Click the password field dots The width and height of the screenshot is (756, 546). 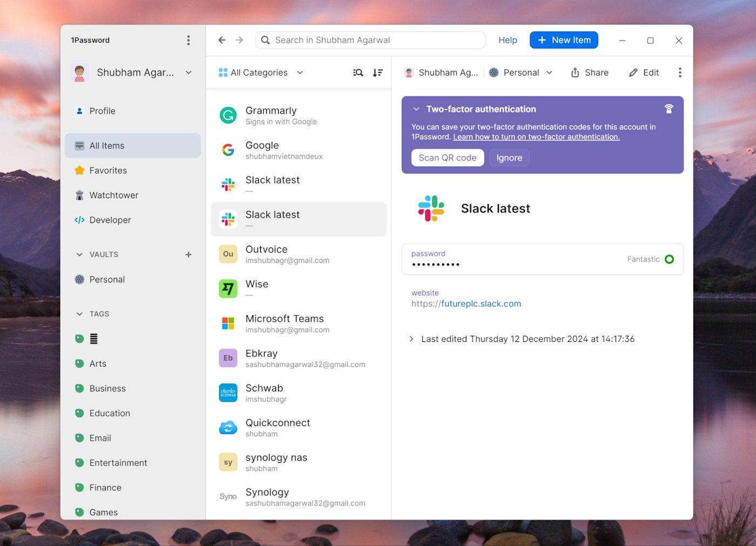(x=435, y=265)
